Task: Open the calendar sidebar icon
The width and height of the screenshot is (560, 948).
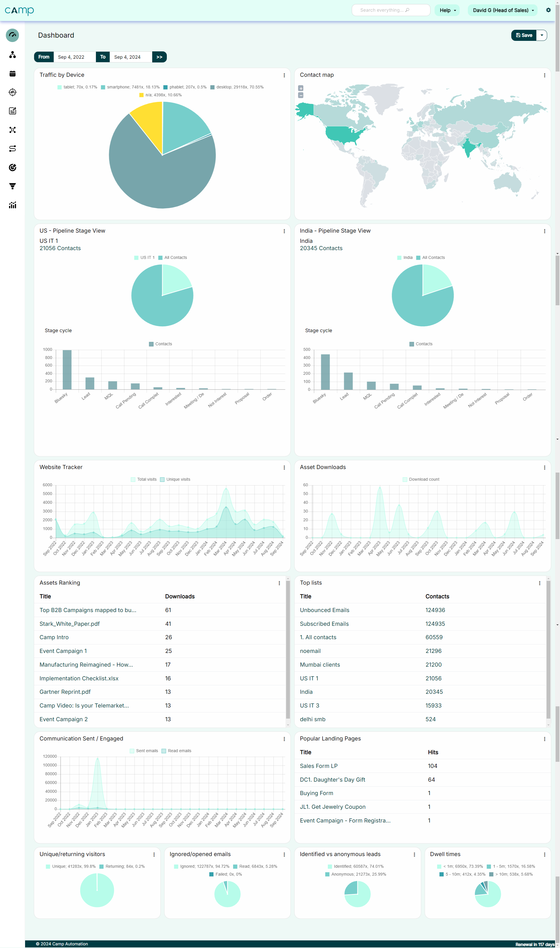Action: click(13, 74)
